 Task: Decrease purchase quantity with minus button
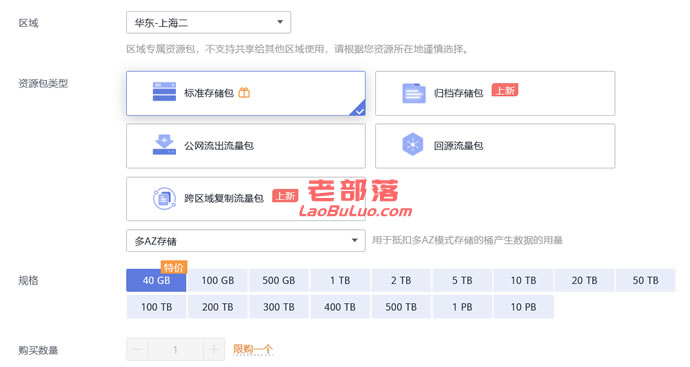point(137,350)
